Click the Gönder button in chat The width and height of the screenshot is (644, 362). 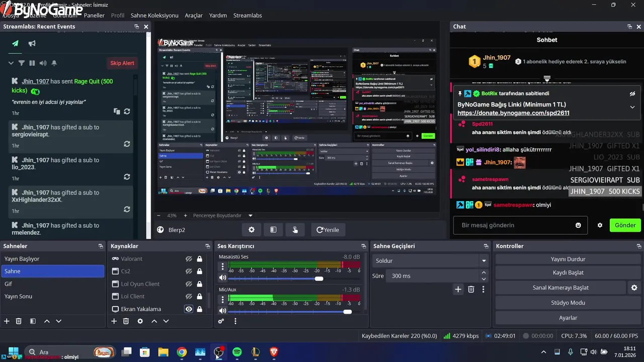[x=625, y=225]
